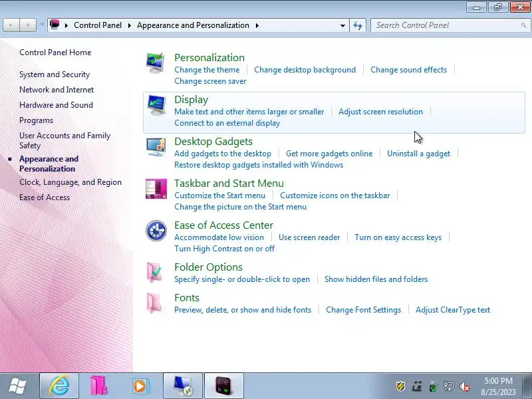Viewport: 532px width, 399px height.
Task: Click Turn High Contrast on or off
Action: point(224,248)
